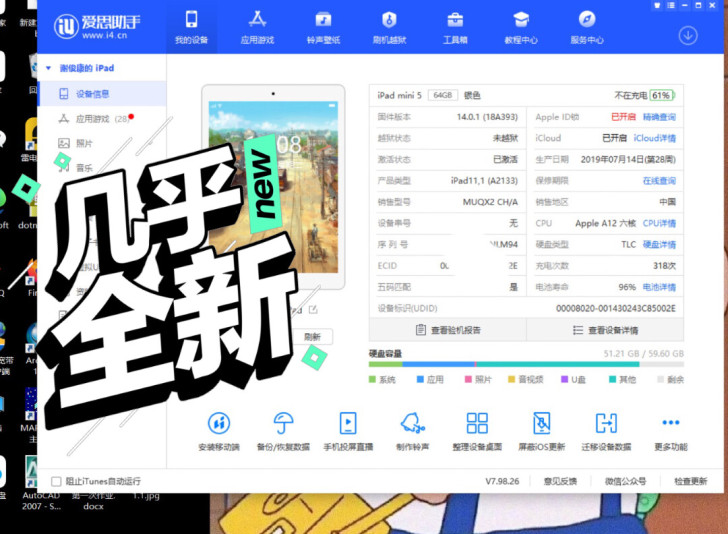Click the skin shirt icon in title bar
Viewport: 728px width, 534px height.
pyautogui.click(x=657, y=5)
